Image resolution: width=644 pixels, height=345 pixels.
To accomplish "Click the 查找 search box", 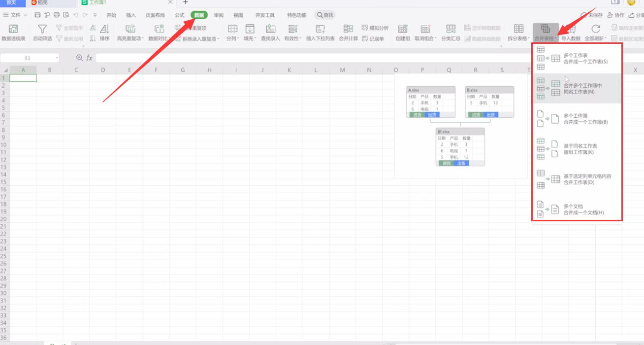I will click(325, 15).
